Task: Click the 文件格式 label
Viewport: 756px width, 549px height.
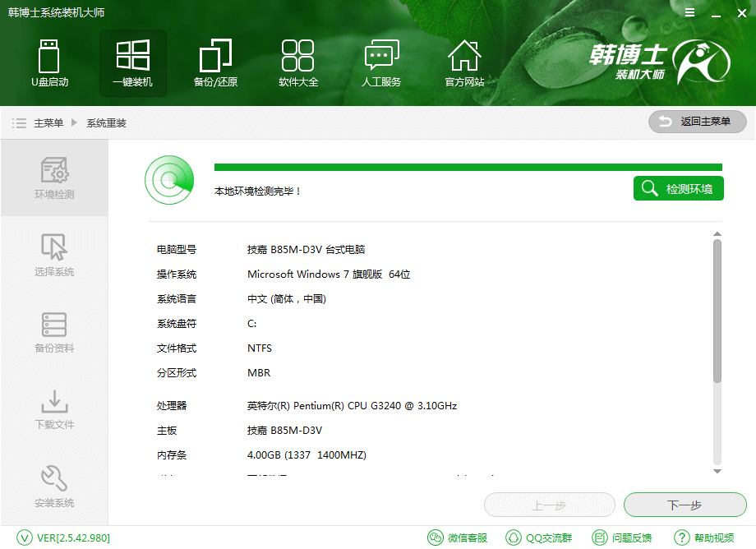Action: coord(177,348)
